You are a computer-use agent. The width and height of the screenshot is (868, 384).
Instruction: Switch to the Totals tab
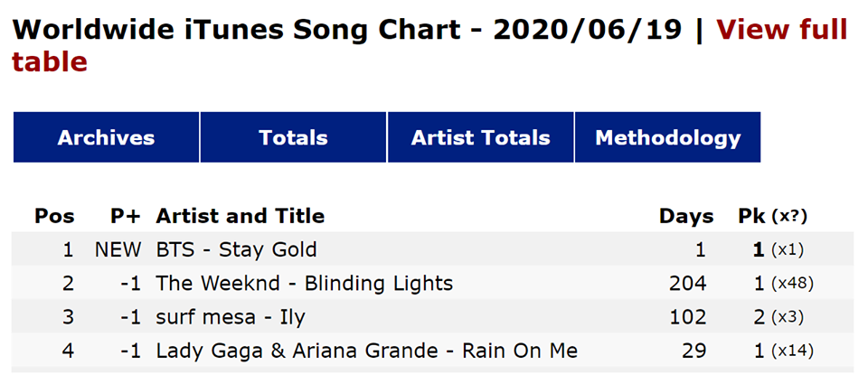[293, 138]
